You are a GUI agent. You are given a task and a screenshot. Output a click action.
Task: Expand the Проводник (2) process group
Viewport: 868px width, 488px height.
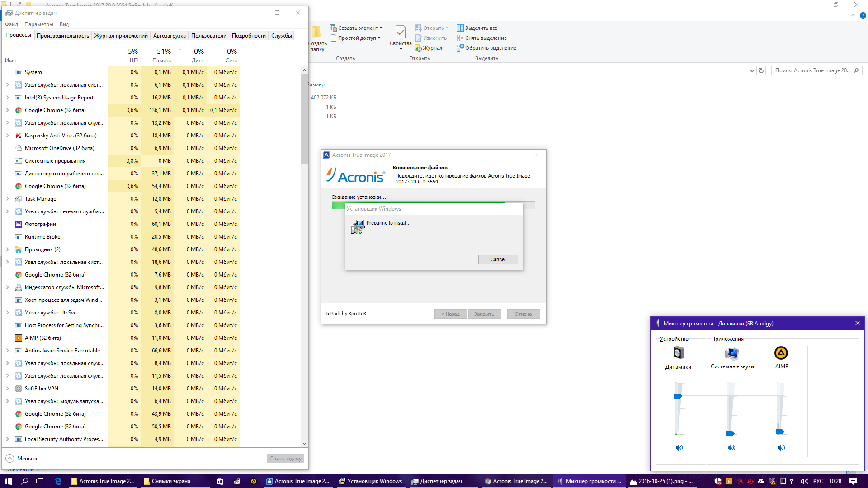[8, 249]
